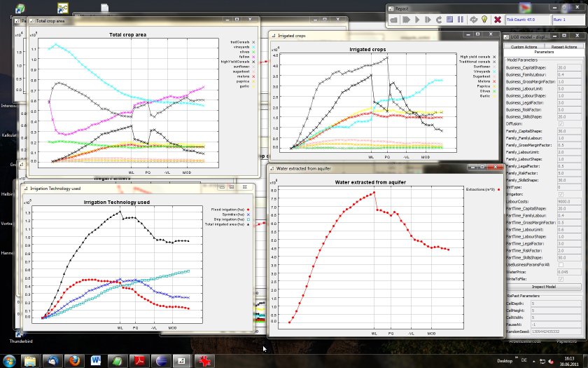Switch to the Custom Actions tab

pos(524,46)
